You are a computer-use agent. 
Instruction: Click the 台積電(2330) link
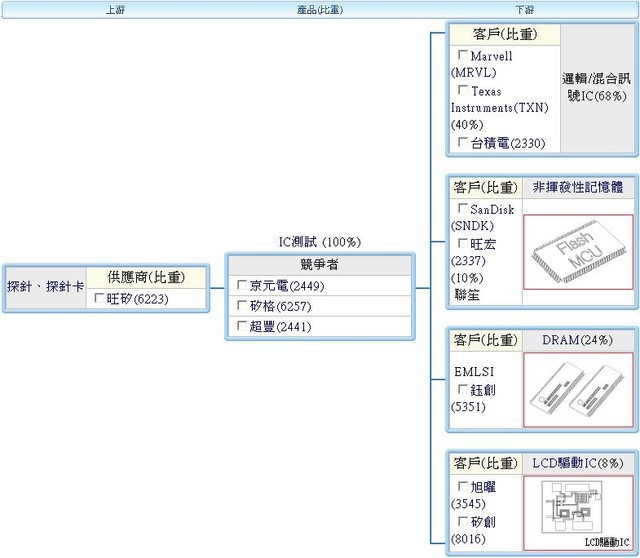coord(508,143)
